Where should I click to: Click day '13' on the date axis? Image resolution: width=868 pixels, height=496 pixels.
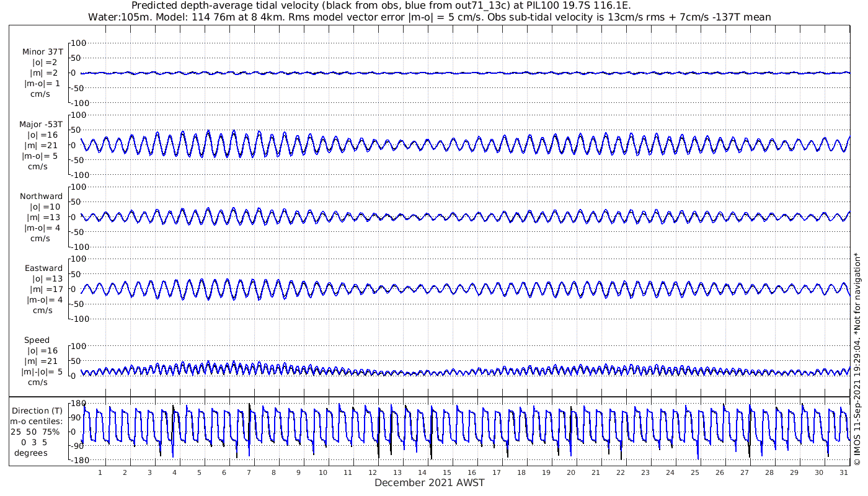pyautogui.click(x=397, y=472)
